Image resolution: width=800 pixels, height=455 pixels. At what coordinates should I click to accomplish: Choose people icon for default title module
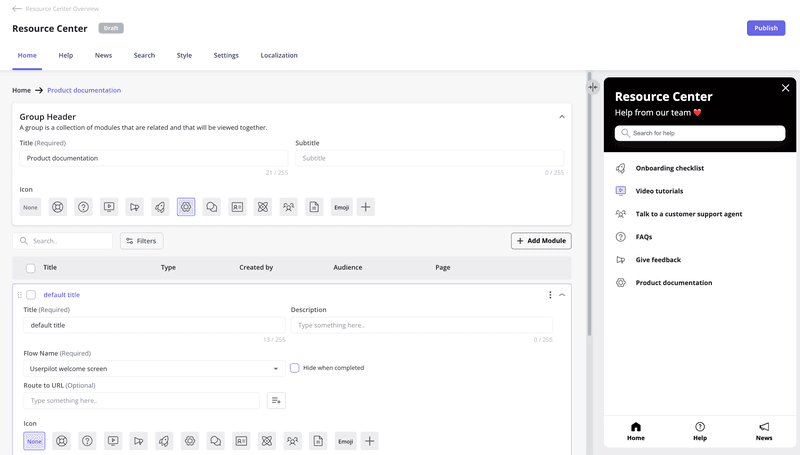coord(293,441)
